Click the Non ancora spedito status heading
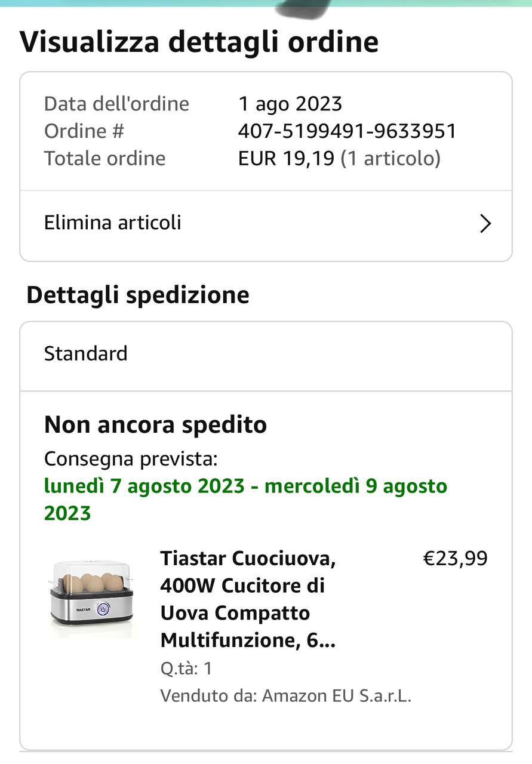Viewport: 532px width, 764px height. (155, 425)
